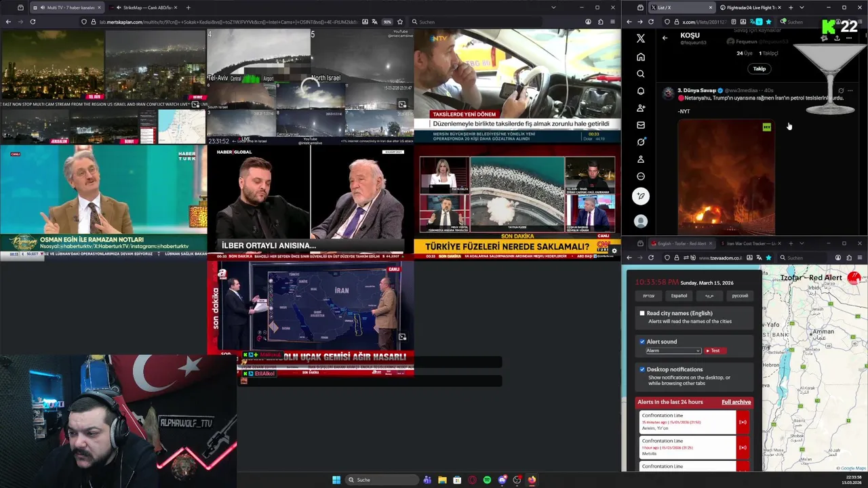Click the alert sound icon for Avivim, Yir'on
The height and width of the screenshot is (488, 868).
coord(743,422)
